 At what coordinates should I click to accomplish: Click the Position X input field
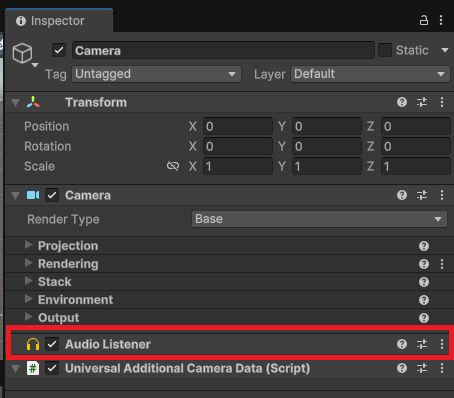(x=238, y=126)
